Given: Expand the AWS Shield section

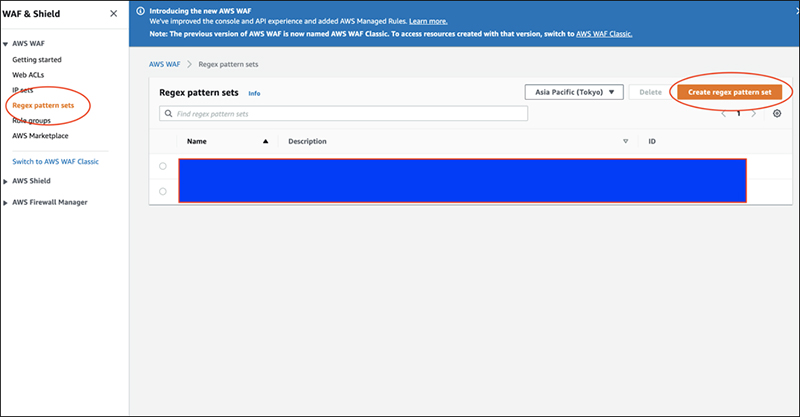Looking at the screenshot, I should point(7,181).
